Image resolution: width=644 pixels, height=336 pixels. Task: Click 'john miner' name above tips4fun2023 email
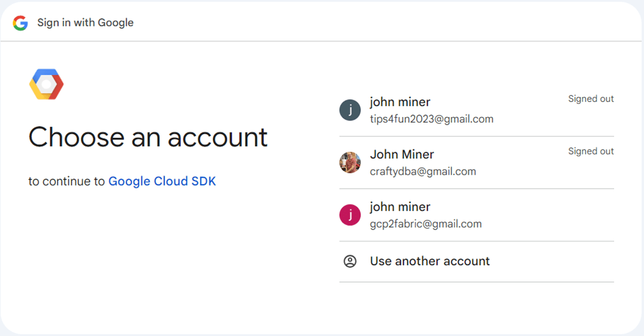pos(400,102)
